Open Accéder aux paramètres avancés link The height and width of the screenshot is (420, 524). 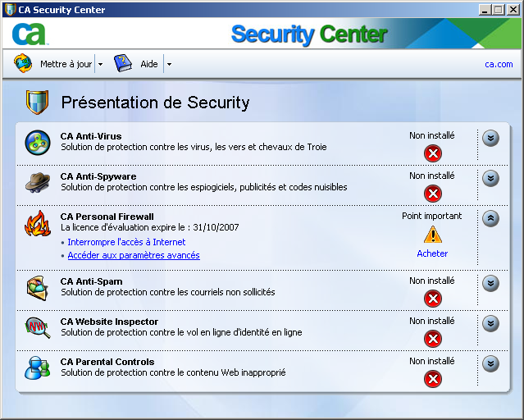click(x=134, y=255)
